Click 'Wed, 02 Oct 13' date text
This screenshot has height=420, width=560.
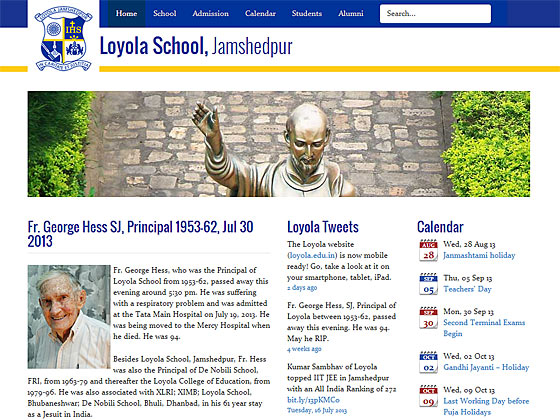tap(469, 356)
